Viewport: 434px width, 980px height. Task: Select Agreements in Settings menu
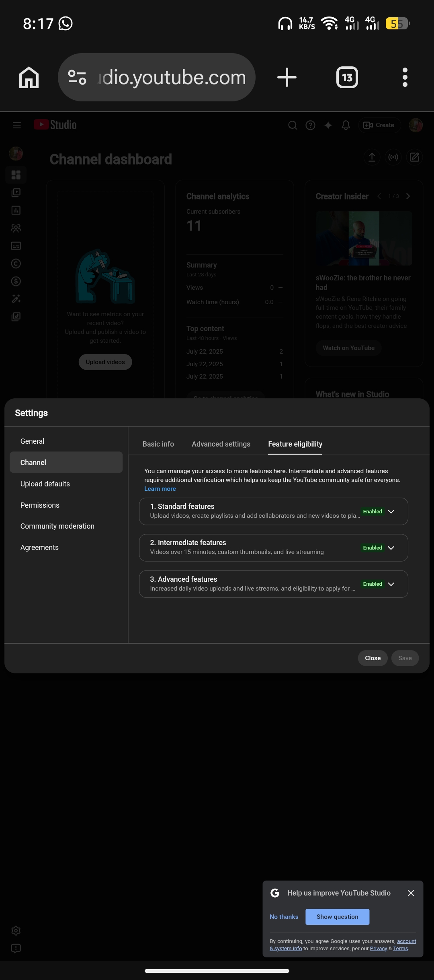pos(66,547)
